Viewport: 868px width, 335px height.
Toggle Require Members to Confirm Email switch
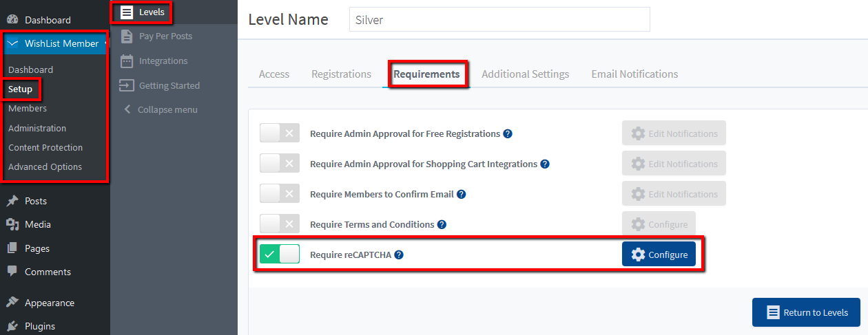pos(280,193)
